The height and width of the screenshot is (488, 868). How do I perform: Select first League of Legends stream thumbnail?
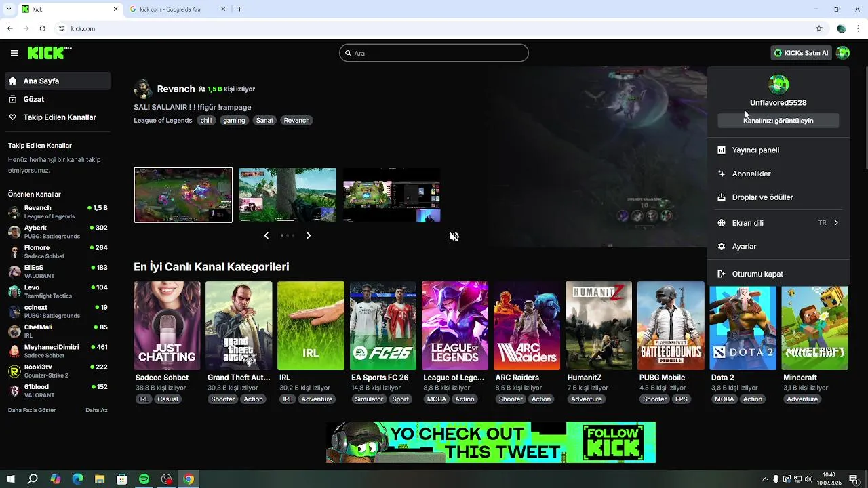183,195
